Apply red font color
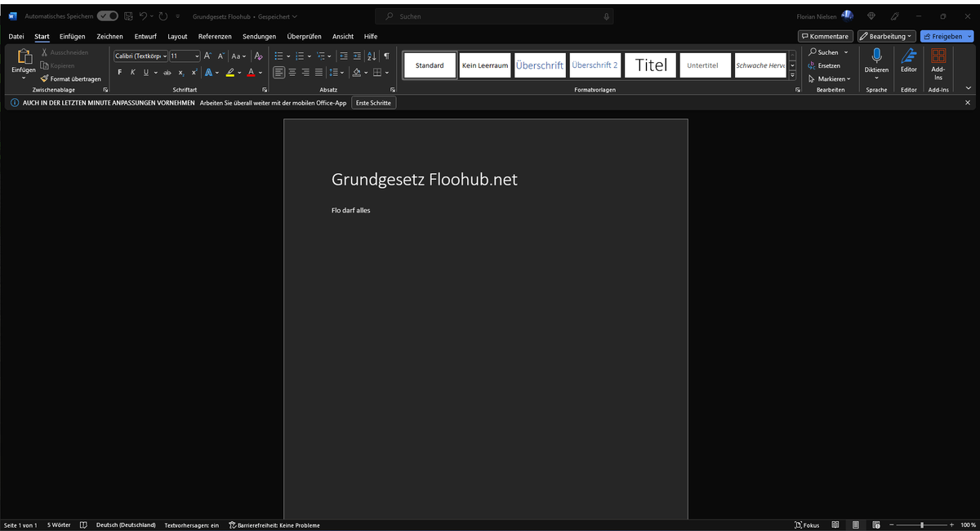The width and height of the screenshot is (980, 531). click(251, 72)
